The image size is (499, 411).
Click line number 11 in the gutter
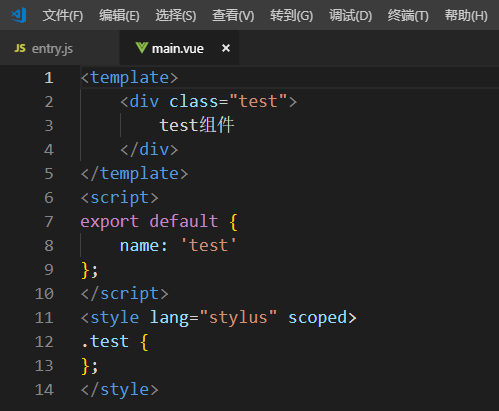[x=44, y=318]
